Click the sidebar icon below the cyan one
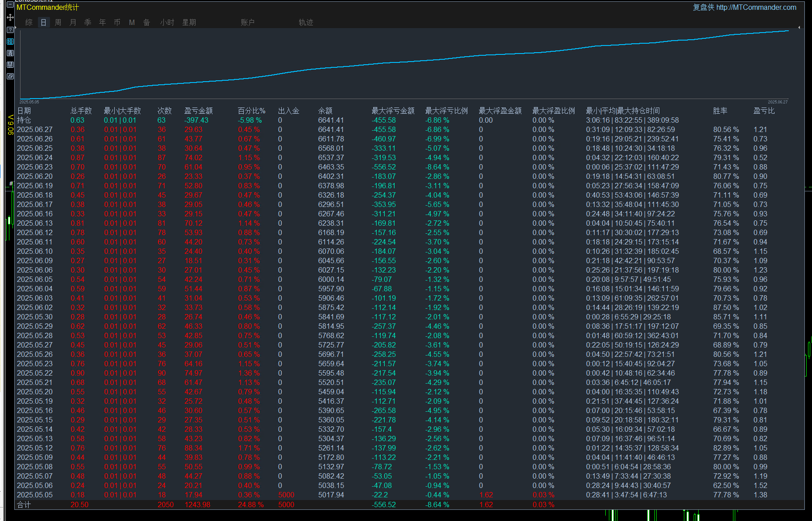Viewport: 812px width, 521px height. [10, 53]
